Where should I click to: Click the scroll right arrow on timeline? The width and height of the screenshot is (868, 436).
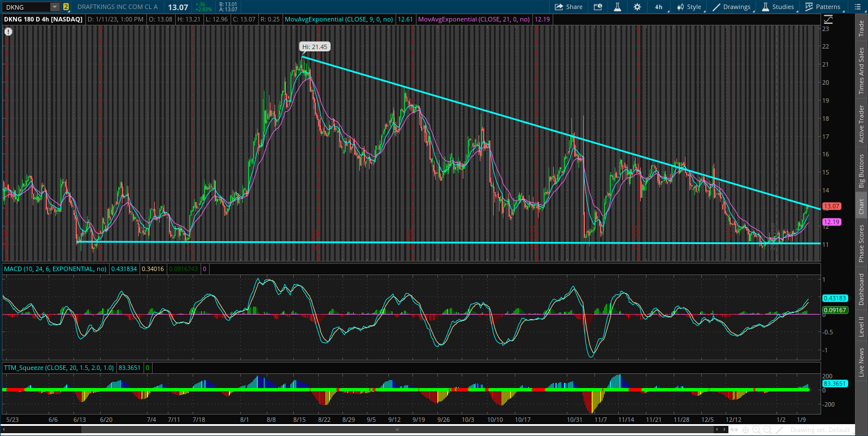pyautogui.click(x=725, y=430)
